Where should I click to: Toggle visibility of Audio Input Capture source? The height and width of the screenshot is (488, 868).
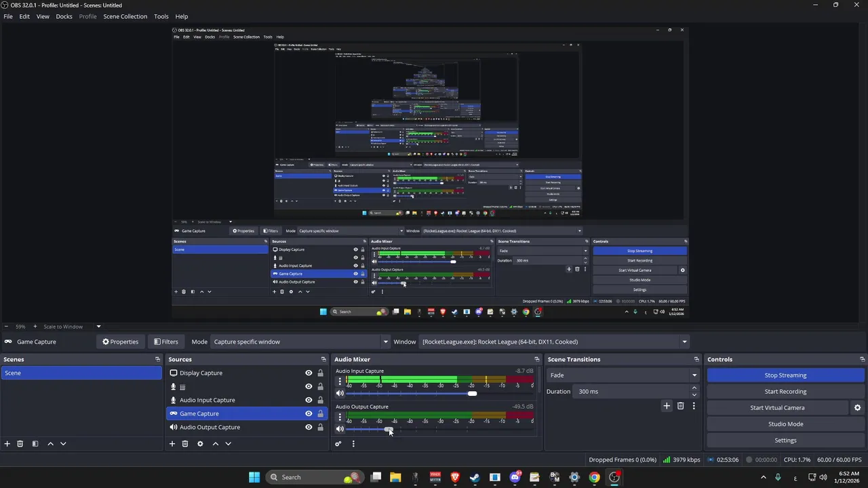[x=309, y=400]
